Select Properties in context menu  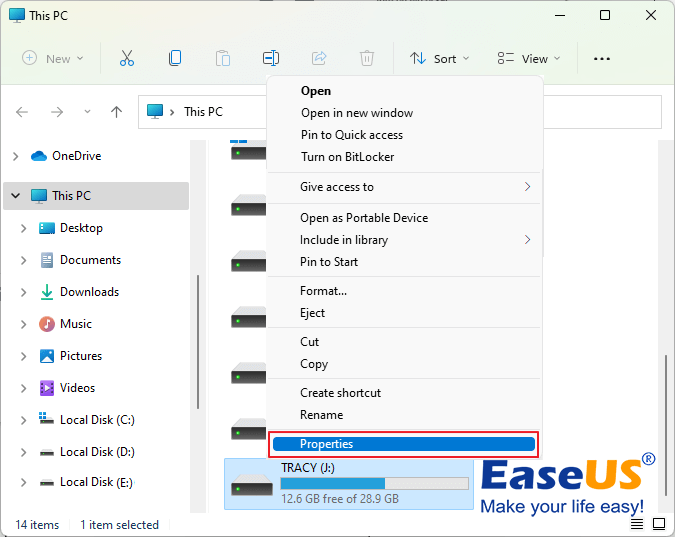pyautogui.click(x=404, y=444)
